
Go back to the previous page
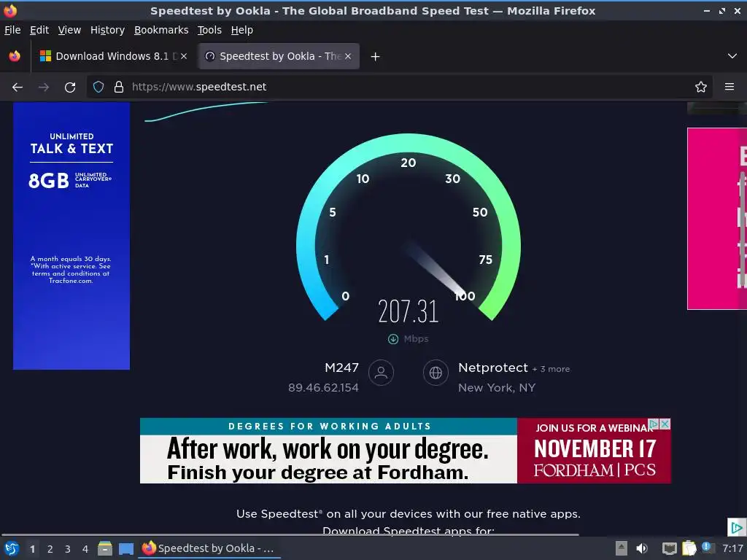coord(18,87)
